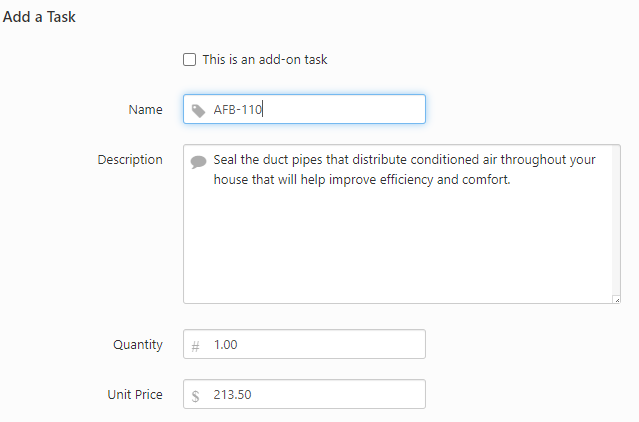Click the AFB-110 text in Name field
Image resolution: width=639 pixels, height=422 pixels.
pyautogui.click(x=237, y=110)
